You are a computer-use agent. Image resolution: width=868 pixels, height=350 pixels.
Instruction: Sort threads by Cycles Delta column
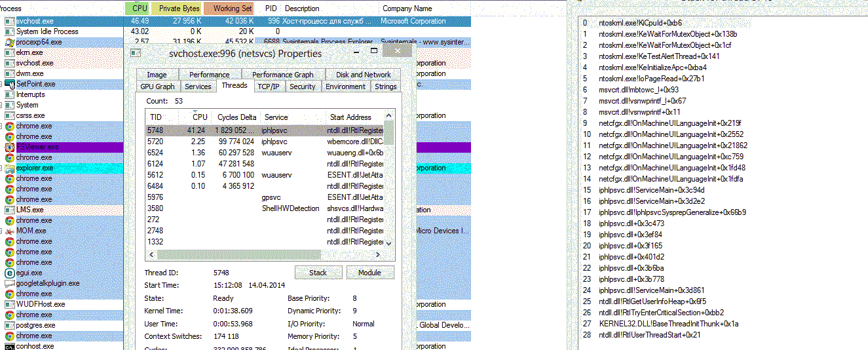[236, 117]
